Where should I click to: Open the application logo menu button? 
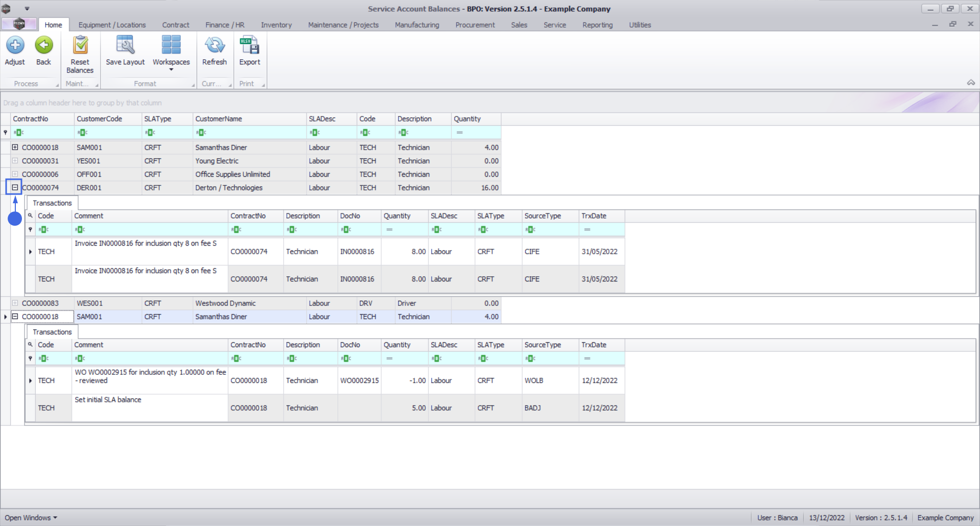[19, 24]
